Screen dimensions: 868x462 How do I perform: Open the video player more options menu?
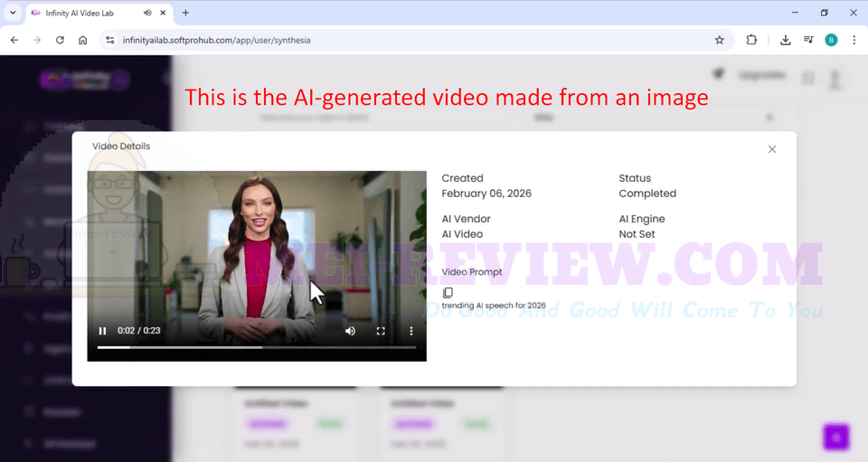click(410, 331)
